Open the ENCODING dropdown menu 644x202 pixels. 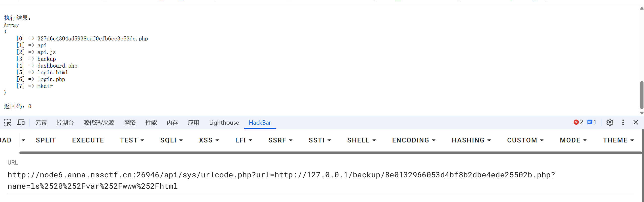(x=414, y=140)
